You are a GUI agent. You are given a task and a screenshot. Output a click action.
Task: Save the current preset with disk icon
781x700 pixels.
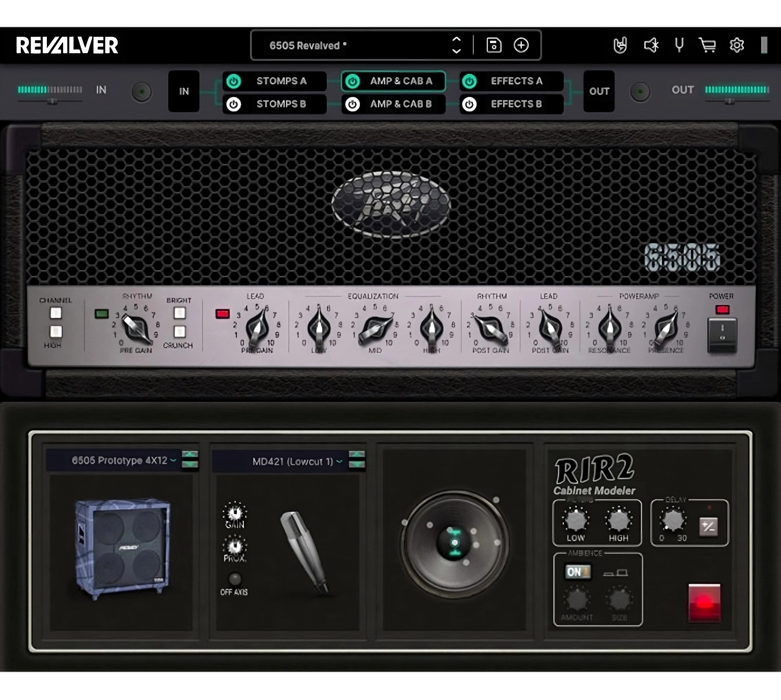coord(494,45)
